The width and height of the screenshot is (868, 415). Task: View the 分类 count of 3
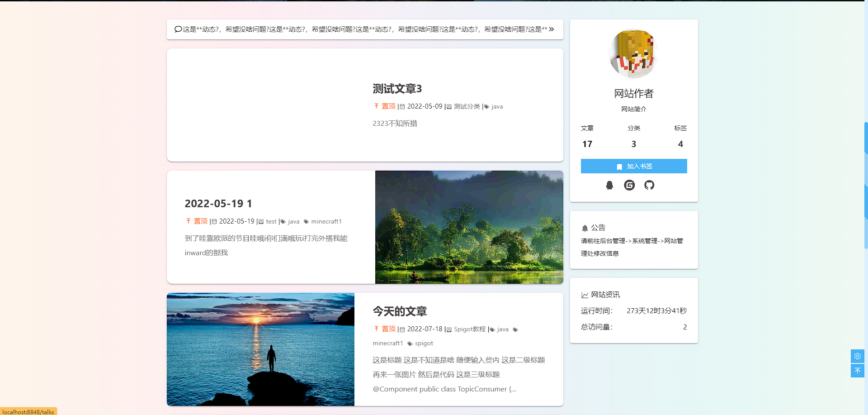pos(633,144)
